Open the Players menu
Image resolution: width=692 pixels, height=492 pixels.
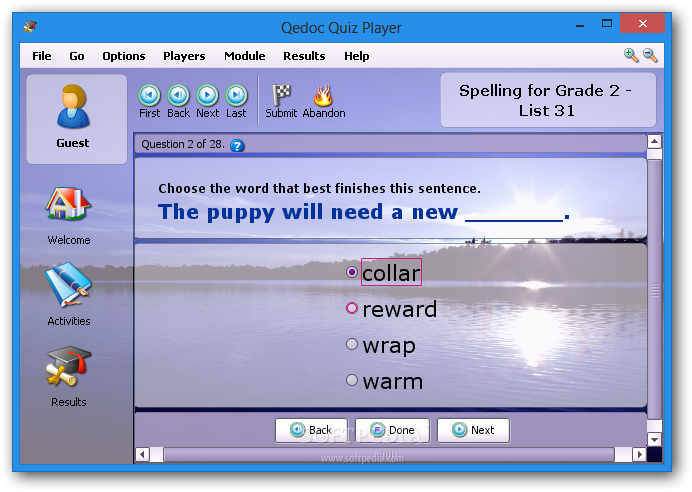(x=184, y=56)
